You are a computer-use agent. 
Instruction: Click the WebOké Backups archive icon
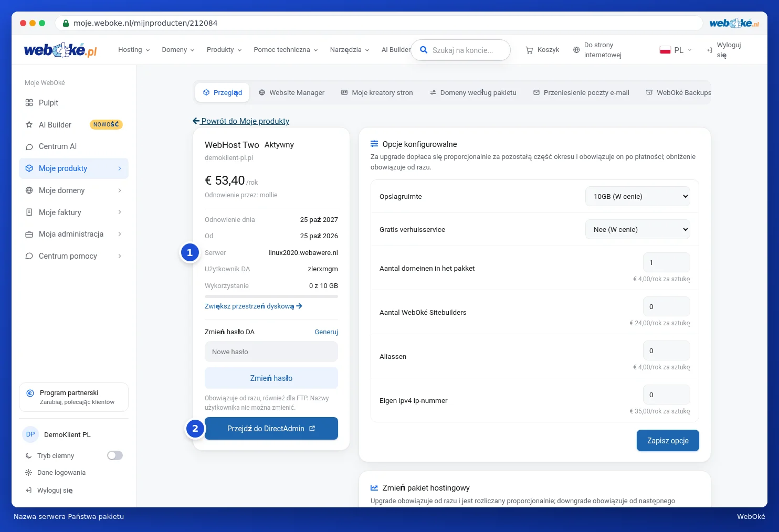649,92
